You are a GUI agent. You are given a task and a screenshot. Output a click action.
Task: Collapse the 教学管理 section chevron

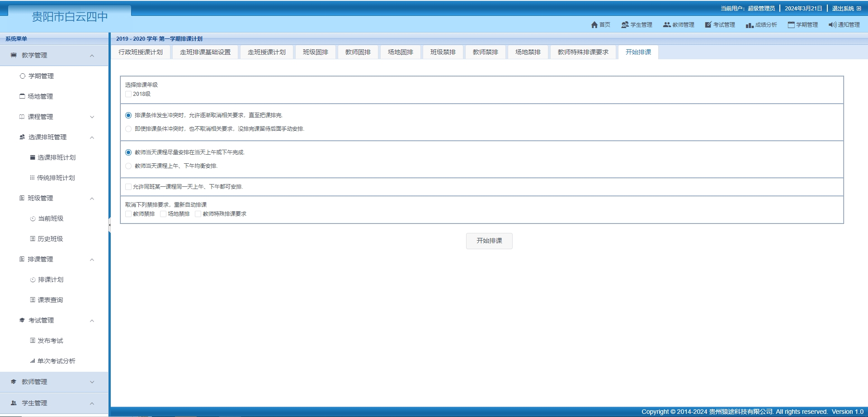tap(92, 56)
